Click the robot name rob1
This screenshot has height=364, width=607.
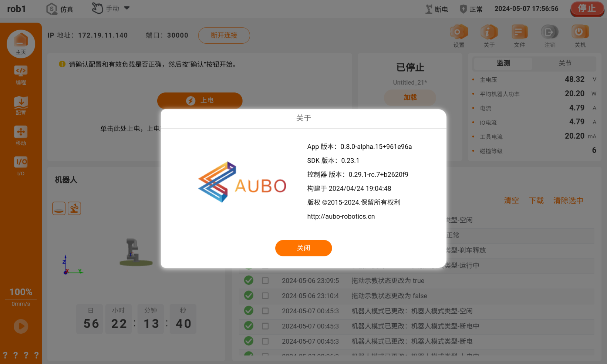pos(16,9)
